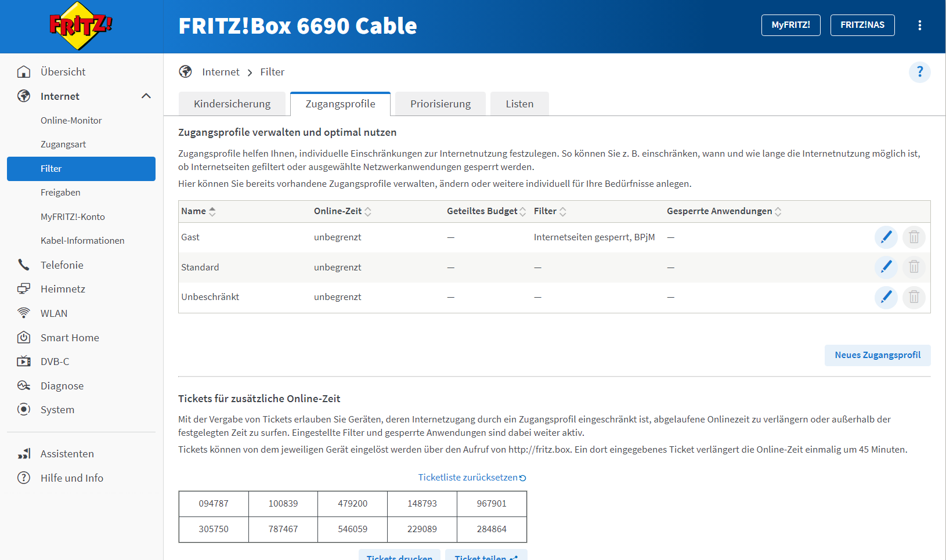946x560 pixels.
Task: Delete the Unbeschränkt profile trash icon
Action: click(x=914, y=297)
